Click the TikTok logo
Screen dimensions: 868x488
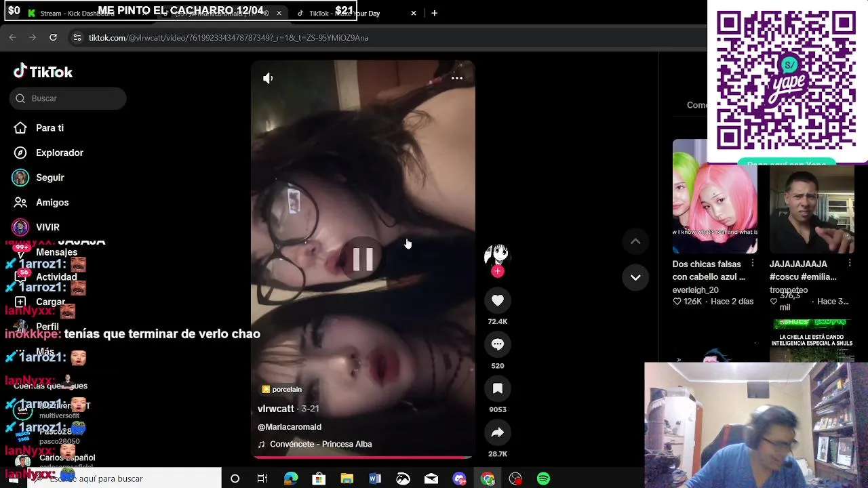(43, 72)
